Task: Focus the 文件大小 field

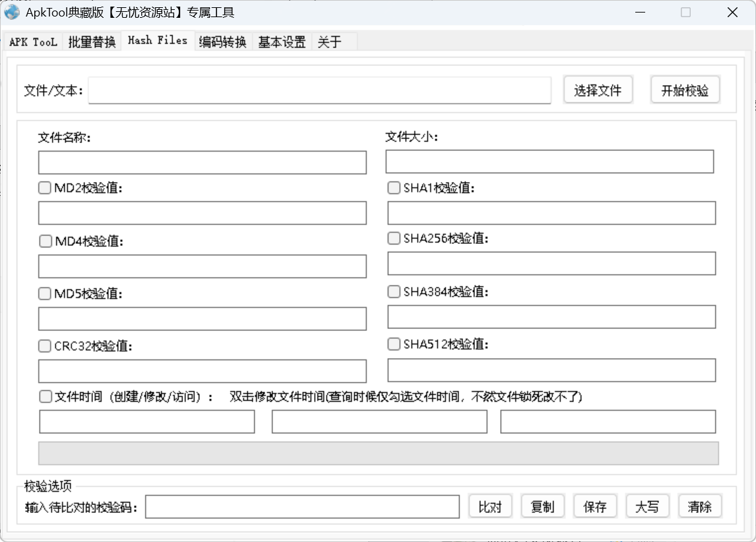Action: point(550,162)
